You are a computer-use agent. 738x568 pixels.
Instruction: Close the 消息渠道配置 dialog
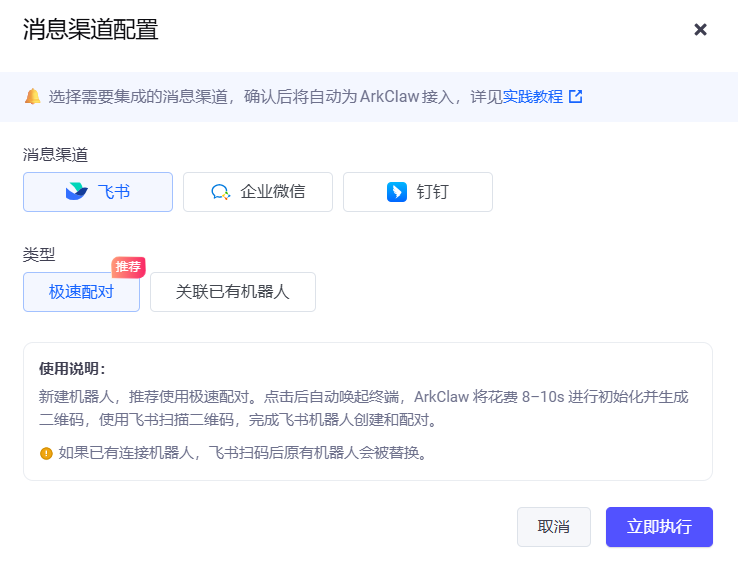pos(700,30)
